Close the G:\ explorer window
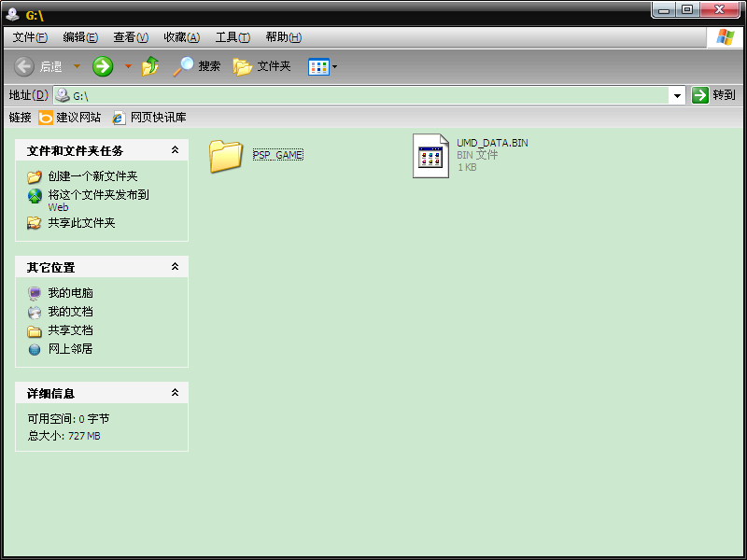This screenshot has height=560, width=747. click(720, 9)
